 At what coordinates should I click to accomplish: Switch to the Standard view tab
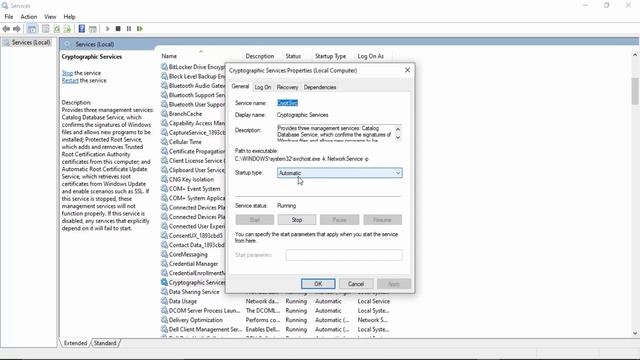click(x=105, y=343)
